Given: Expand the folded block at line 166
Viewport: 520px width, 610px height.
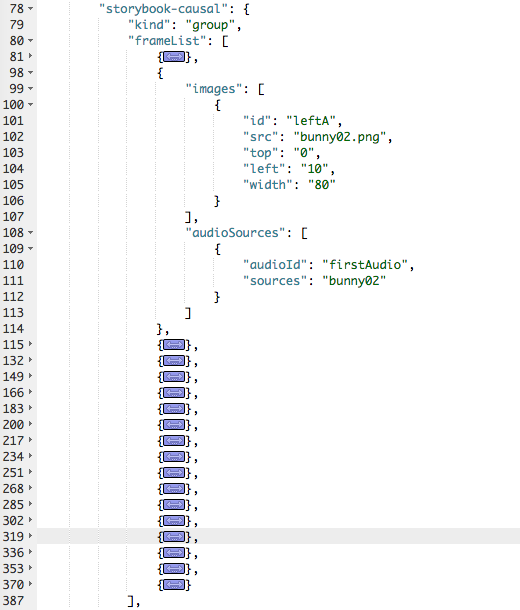Looking at the screenshot, I should coord(30,392).
